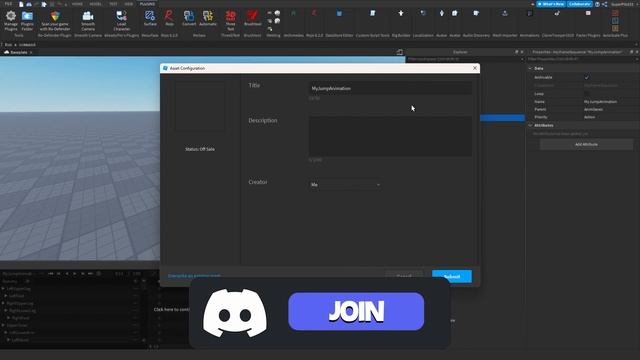Open the Creator dropdown set to Me
This screenshot has height=360, width=640.
[345, 185]
